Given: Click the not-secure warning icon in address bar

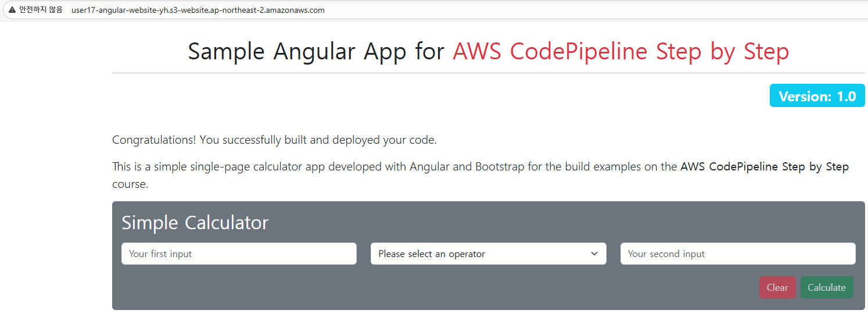Looking at the screenshot, I should (x=12, y=10).
